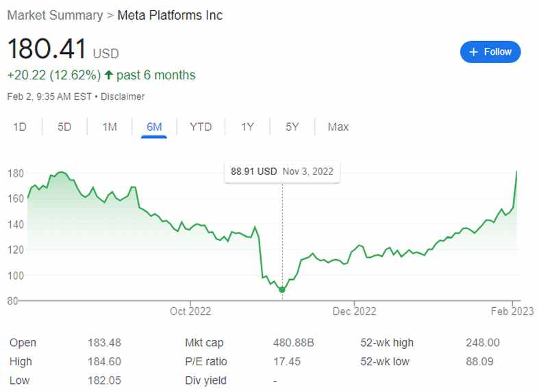The image size is (539, 392).
Task: Display the Max range chart
Action: (338, 127)
